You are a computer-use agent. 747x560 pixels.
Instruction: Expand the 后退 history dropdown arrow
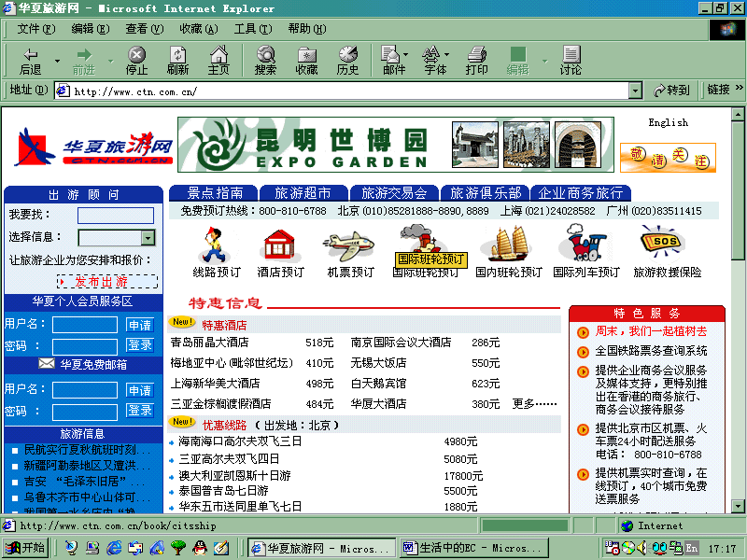pos(57,61)
